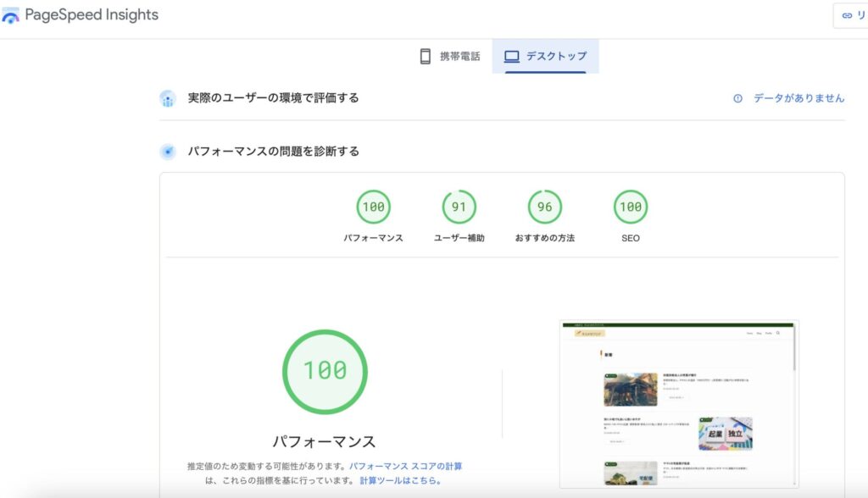Click the website screenshot preview thumbnail

coord(678,403)
